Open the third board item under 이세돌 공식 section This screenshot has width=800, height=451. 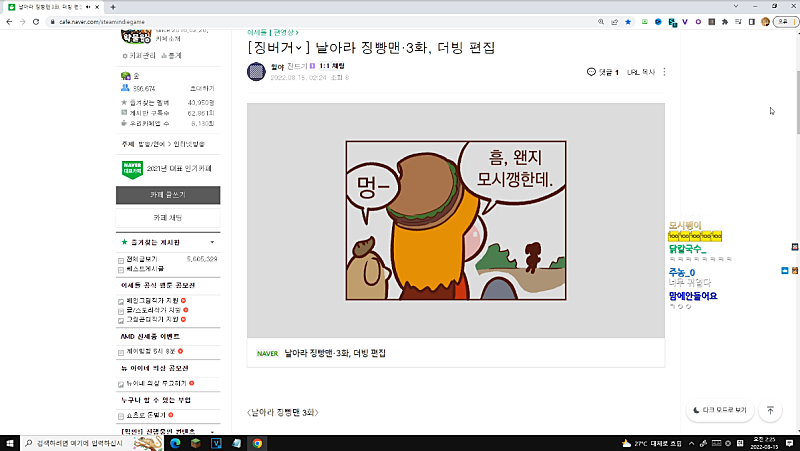pyautogui.click(x=153, y=319)
